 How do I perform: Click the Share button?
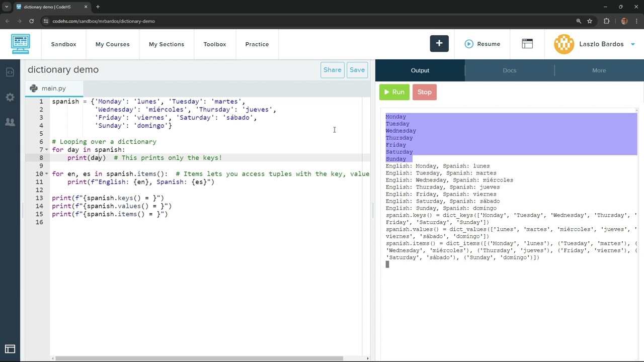pyautogui.click(x=332, y=70)
